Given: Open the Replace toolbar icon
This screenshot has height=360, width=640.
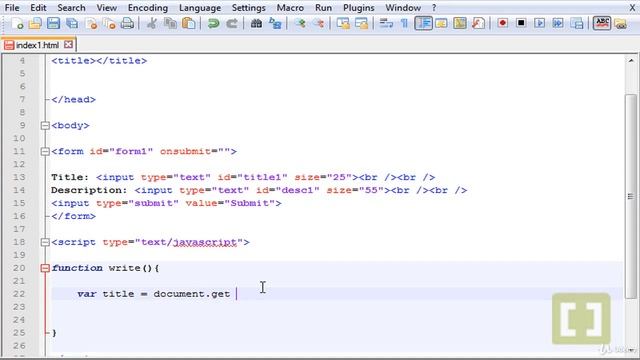Looking at the screenshot, I should click(275, 23).
